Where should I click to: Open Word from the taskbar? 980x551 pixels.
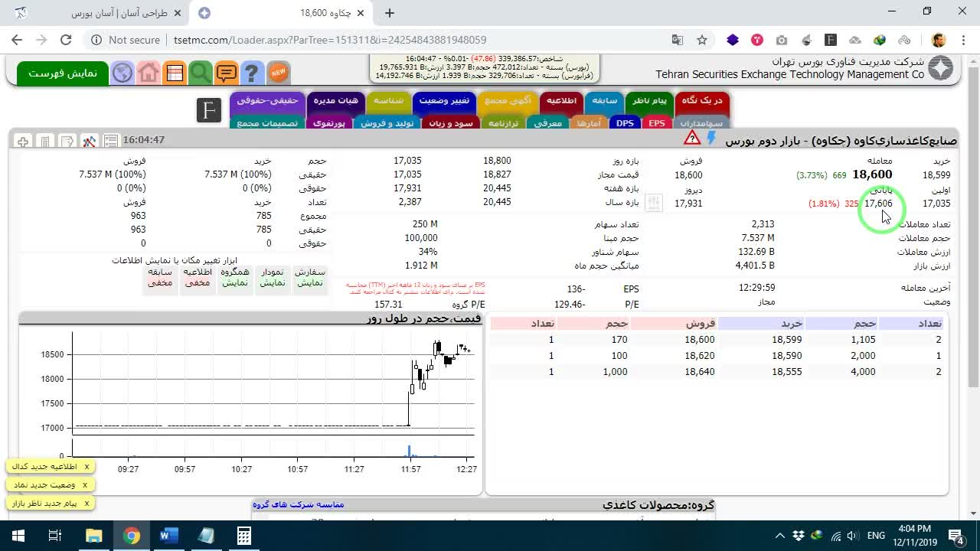point(168,536)
